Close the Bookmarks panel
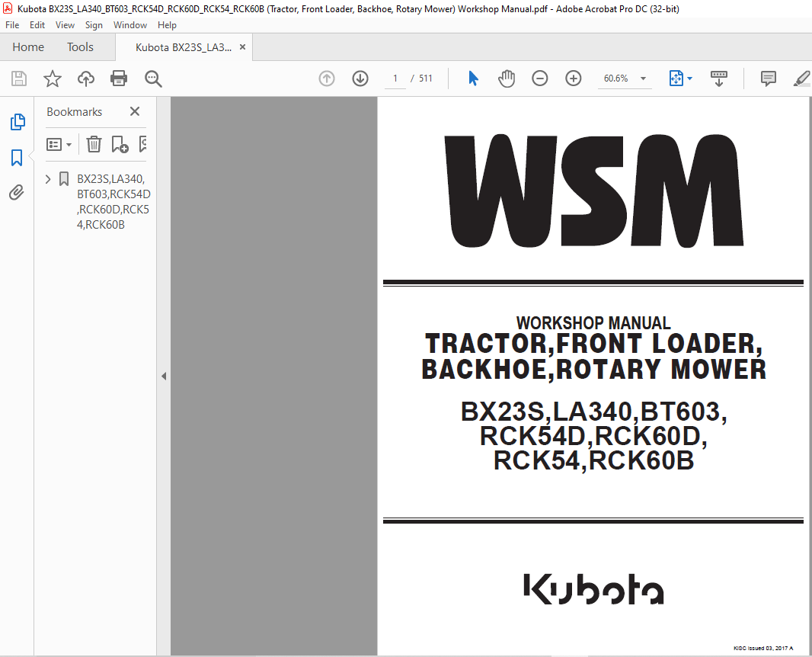This screenshot has width=812, height=657. [x=135, y=111]
